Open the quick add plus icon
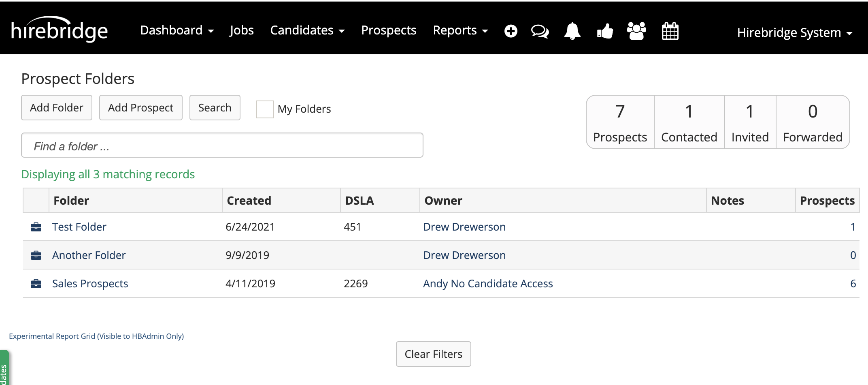Viewport: 868px width, 385px height. 511,31
